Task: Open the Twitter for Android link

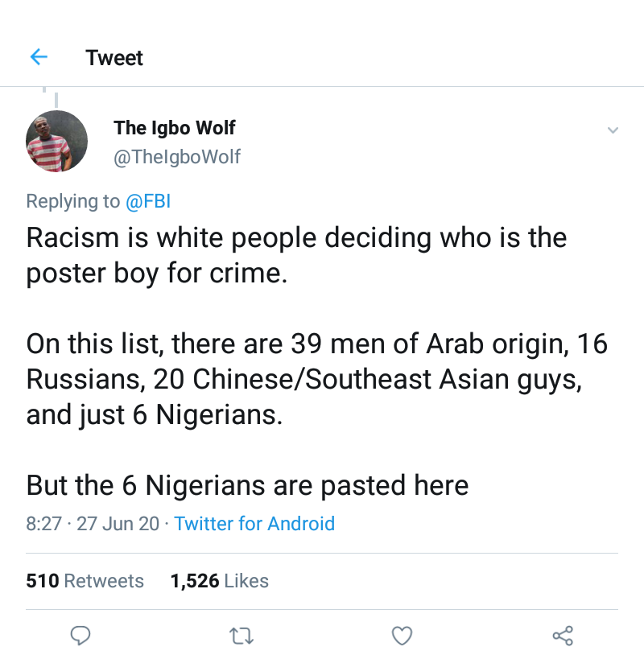Action: click(x=254, y=524)
